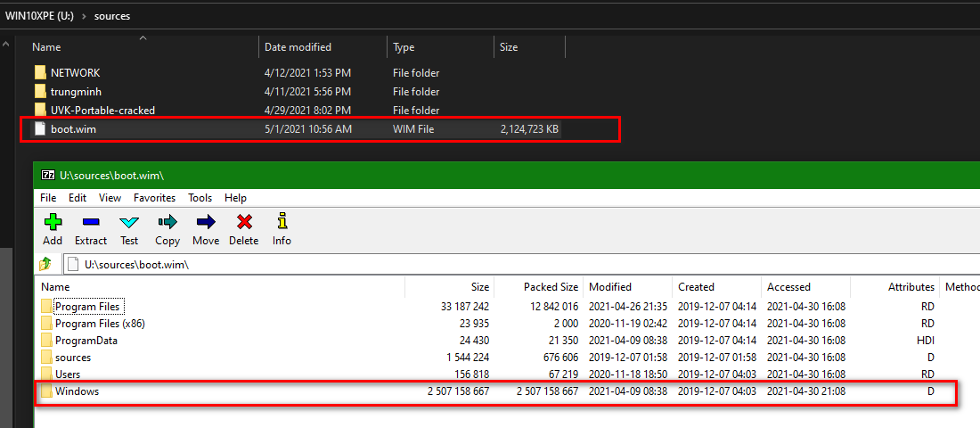The image size is (980, 428).
Task: Select the sources folder icon in 7-Zip list
Action: tap(47, 358)
